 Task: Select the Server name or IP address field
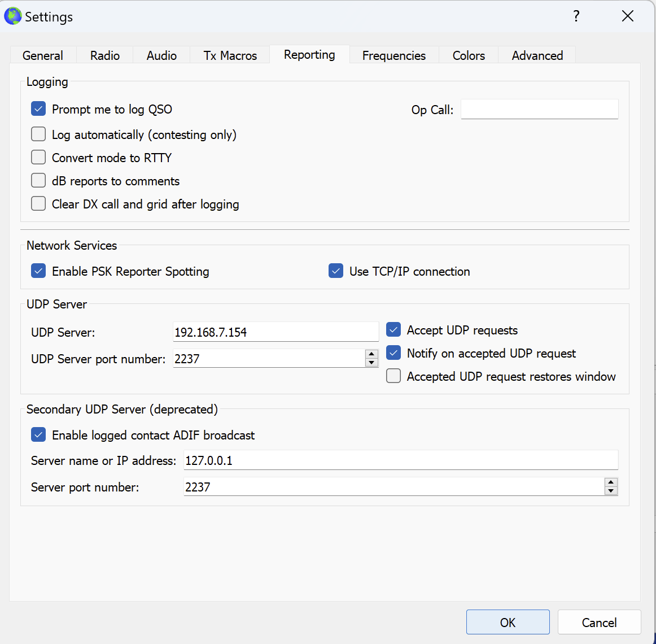(401, 460)
